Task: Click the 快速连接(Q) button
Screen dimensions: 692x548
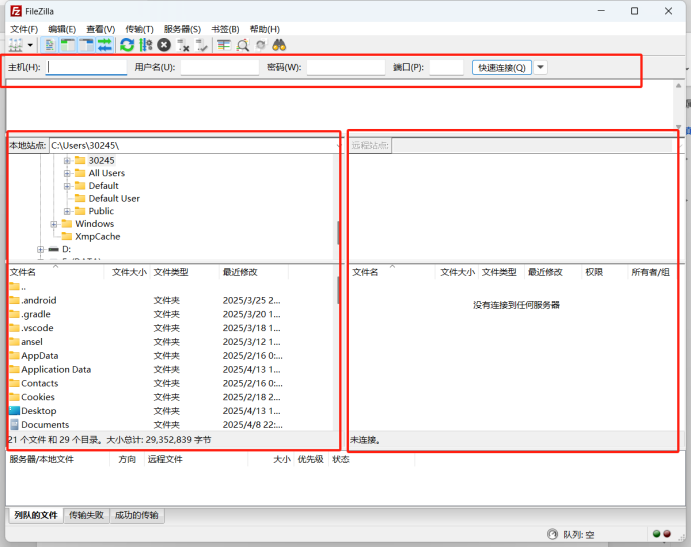Action: coord(502,68)
